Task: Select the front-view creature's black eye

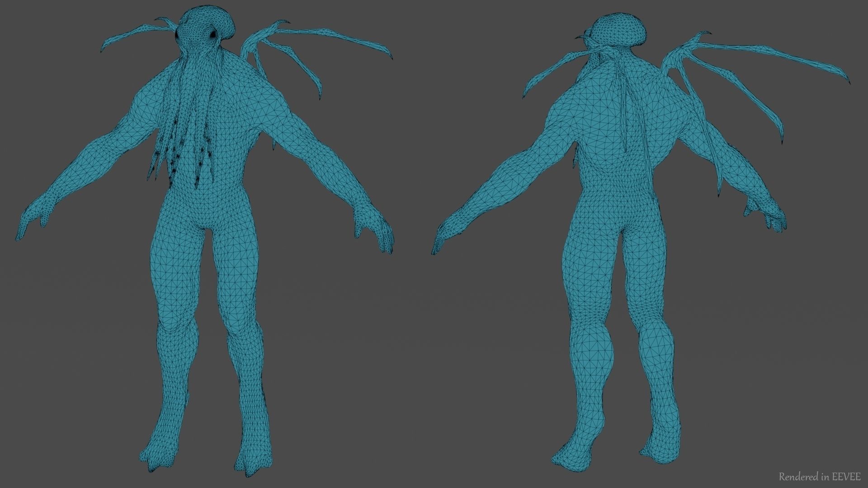Action: point(212,33)
